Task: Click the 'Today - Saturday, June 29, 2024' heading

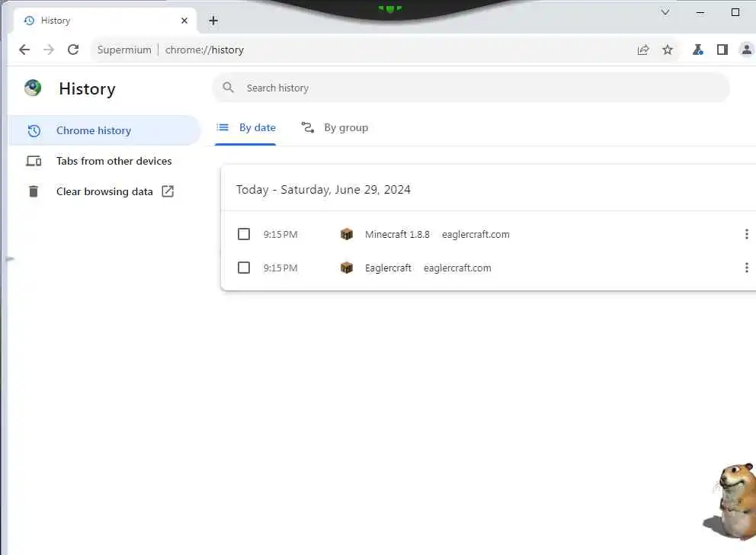Action: (323, 190)
